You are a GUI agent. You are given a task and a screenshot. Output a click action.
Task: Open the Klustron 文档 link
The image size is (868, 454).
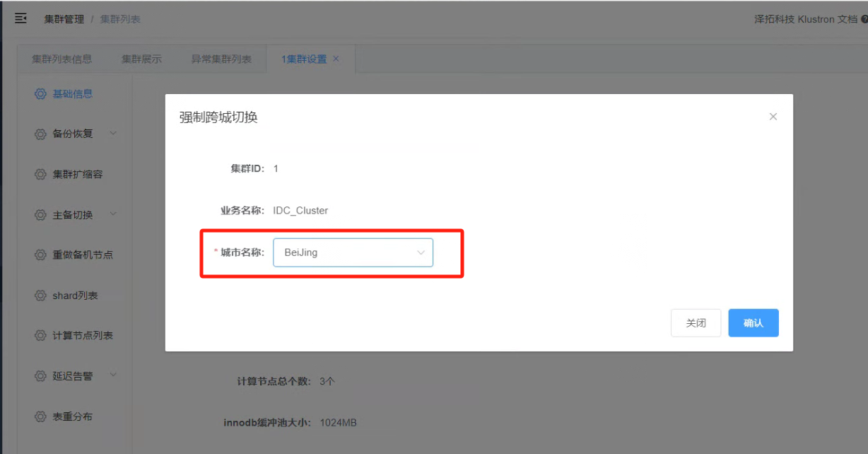(x=827, y=19)
